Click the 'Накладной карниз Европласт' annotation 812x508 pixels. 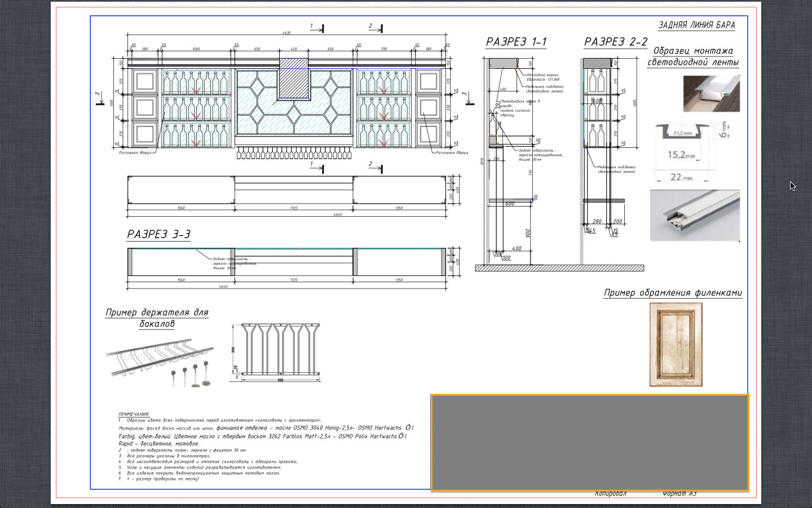tap(543, 77)
